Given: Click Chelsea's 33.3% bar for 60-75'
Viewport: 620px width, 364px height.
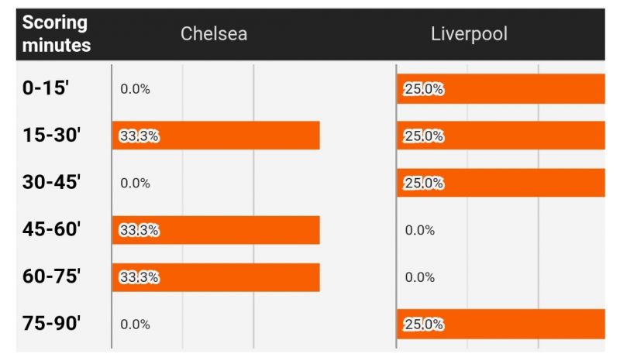Looking at the screenshot, I should tap(216, 277).
